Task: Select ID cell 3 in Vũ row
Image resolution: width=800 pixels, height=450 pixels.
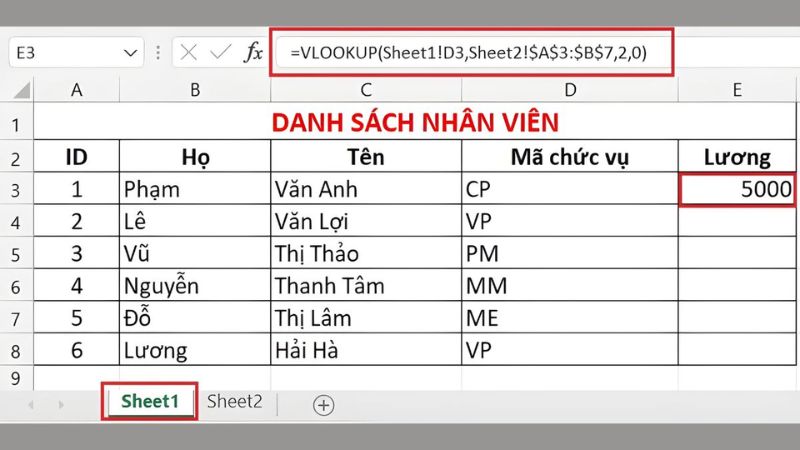Action: tap(77, 253)
